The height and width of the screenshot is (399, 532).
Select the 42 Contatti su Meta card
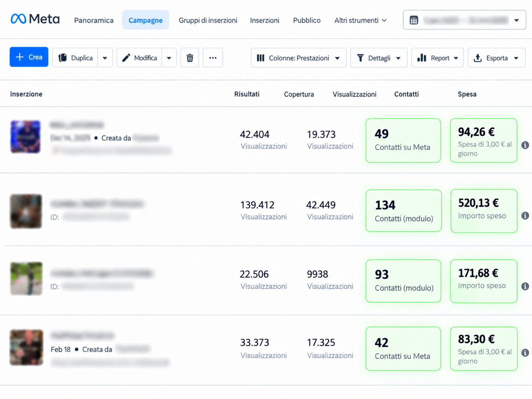403,349
